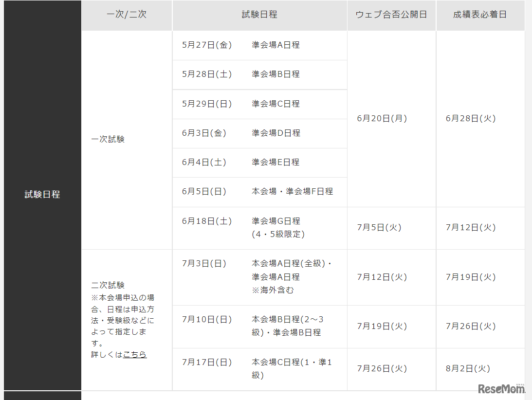Screen dimensions: 532x400
Task: Click the 試験日程 column header
Action: [x=259, y=15]
